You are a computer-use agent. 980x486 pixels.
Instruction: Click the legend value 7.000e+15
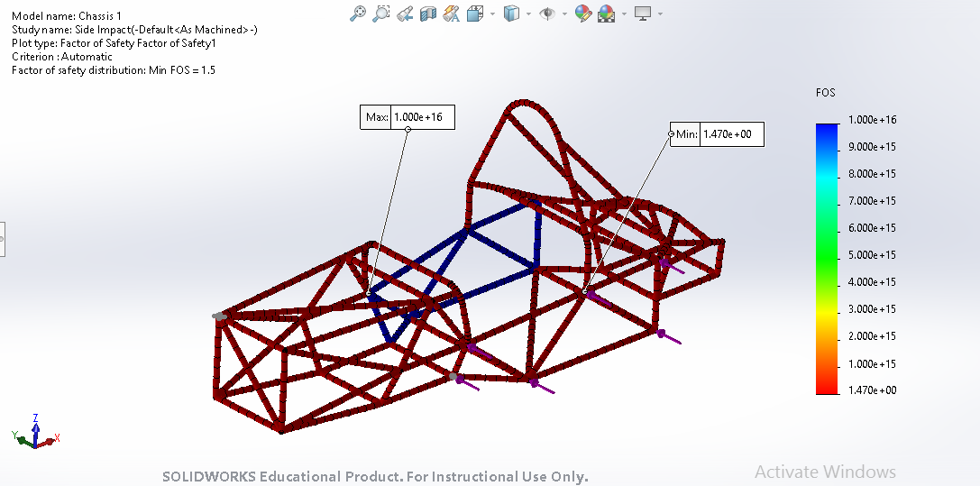872,200
